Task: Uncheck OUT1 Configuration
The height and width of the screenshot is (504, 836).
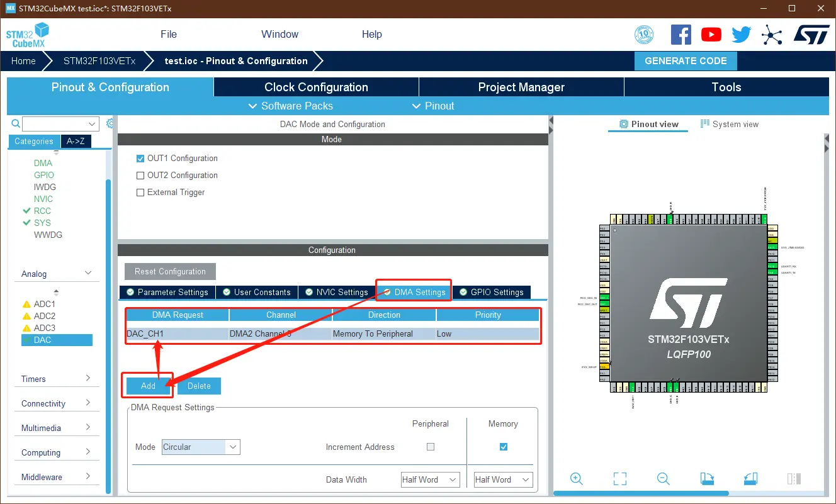Action: (140, 159)
